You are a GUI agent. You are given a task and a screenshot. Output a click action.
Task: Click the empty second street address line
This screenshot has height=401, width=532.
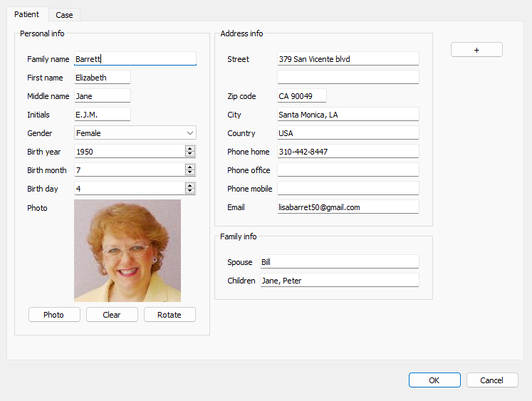[x=348, y=78]
